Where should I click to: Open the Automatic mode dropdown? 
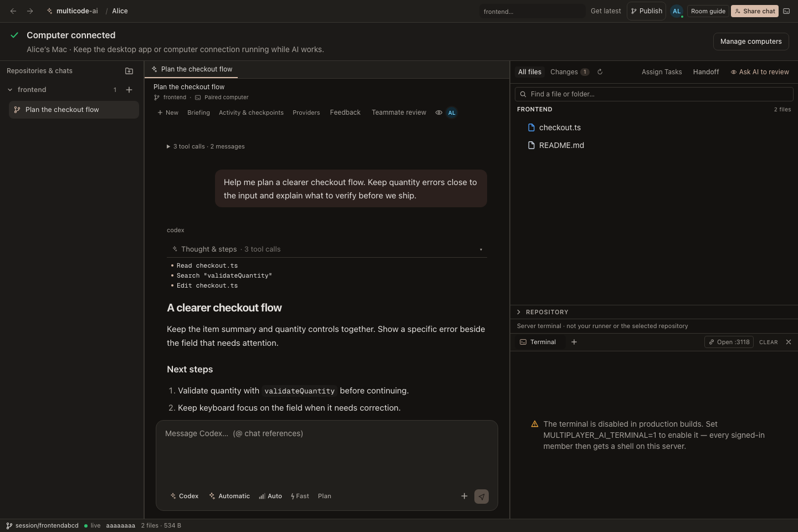pos(229,496)
